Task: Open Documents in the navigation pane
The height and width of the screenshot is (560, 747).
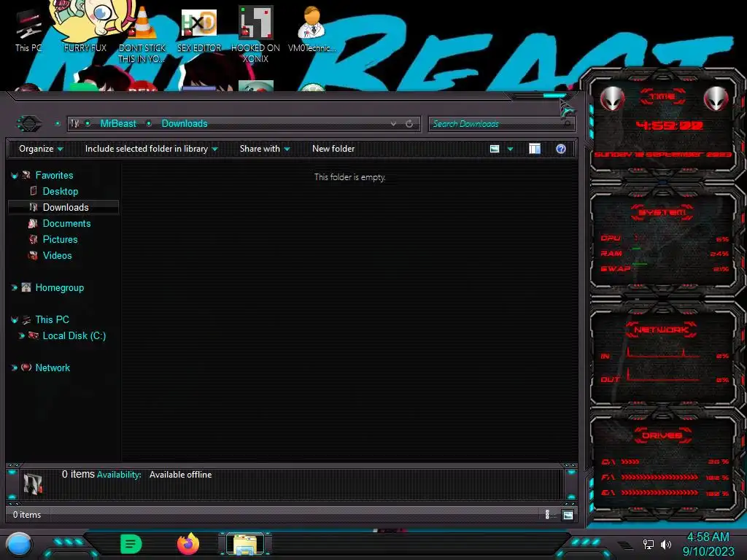Action: [66, 223]
